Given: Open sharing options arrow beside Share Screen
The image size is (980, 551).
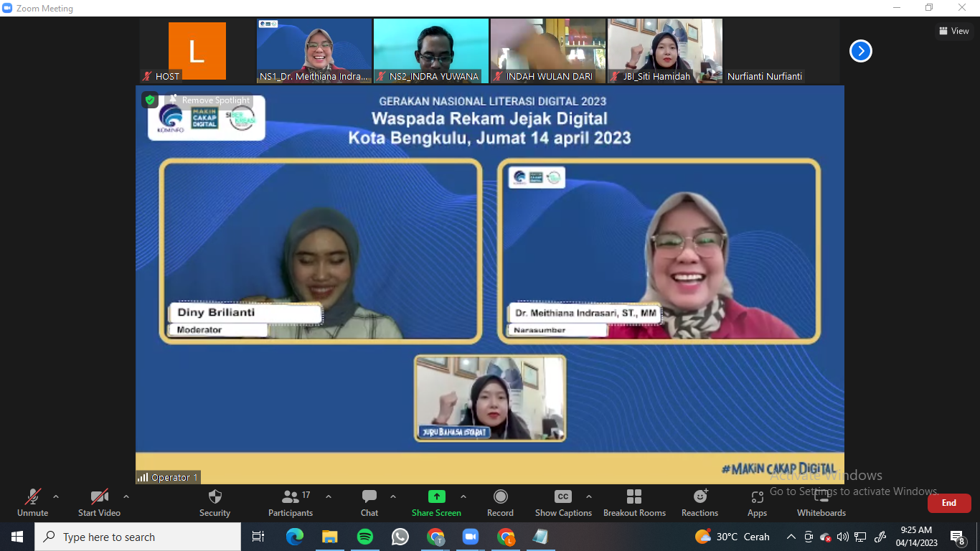Looking at the screenshot, I should 463,496.
